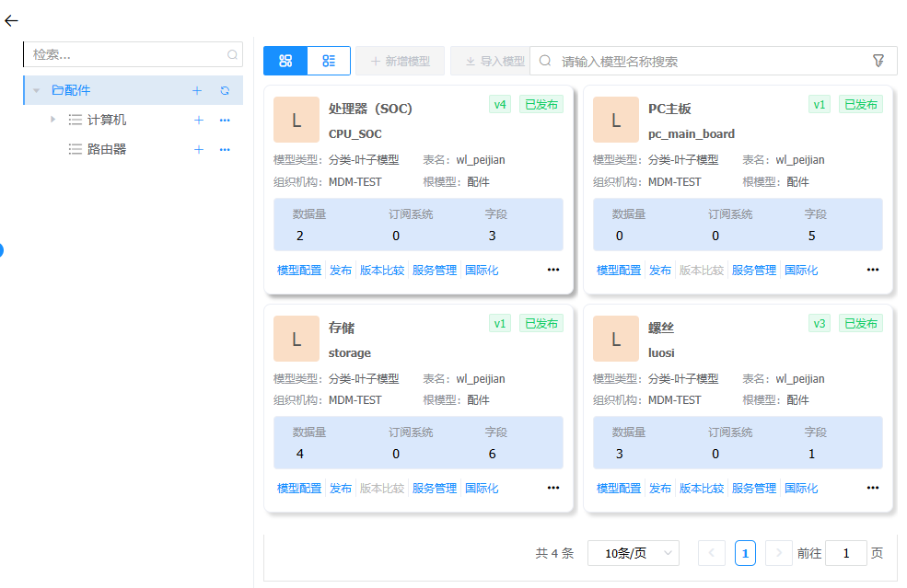Screen dimensions: 907x588
Task: Click 服务管理 on the PC主板 card
Action: [x=754, y=270]
